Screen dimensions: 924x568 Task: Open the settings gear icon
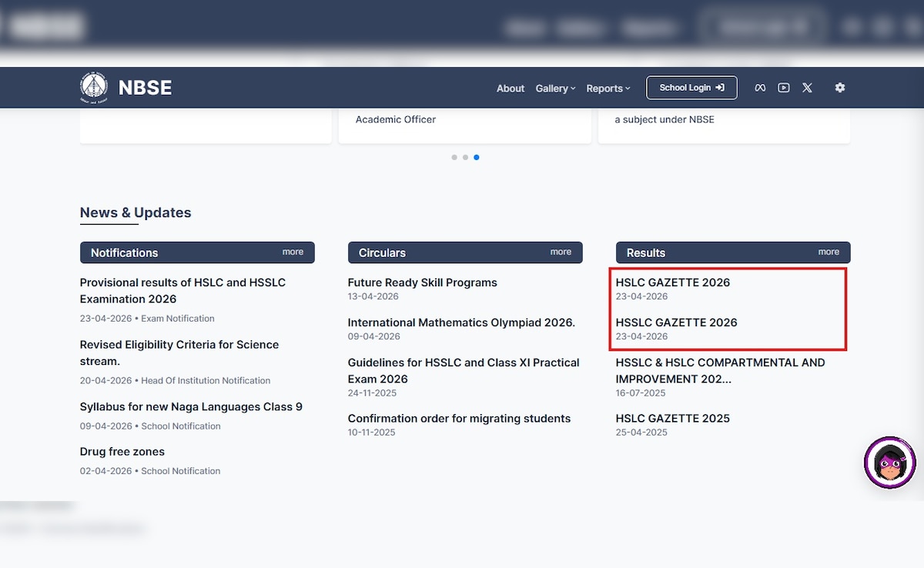(x=840, y=88)
